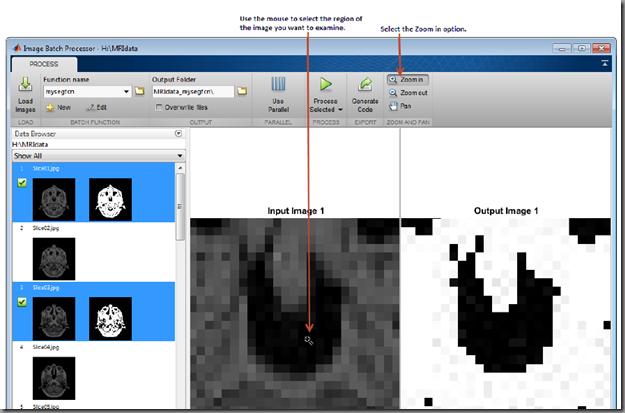Image resolution: width=625 pixels, height=413 pixels.
Task: Maximize the Image Batch Processor window
Action: point(582,48)
